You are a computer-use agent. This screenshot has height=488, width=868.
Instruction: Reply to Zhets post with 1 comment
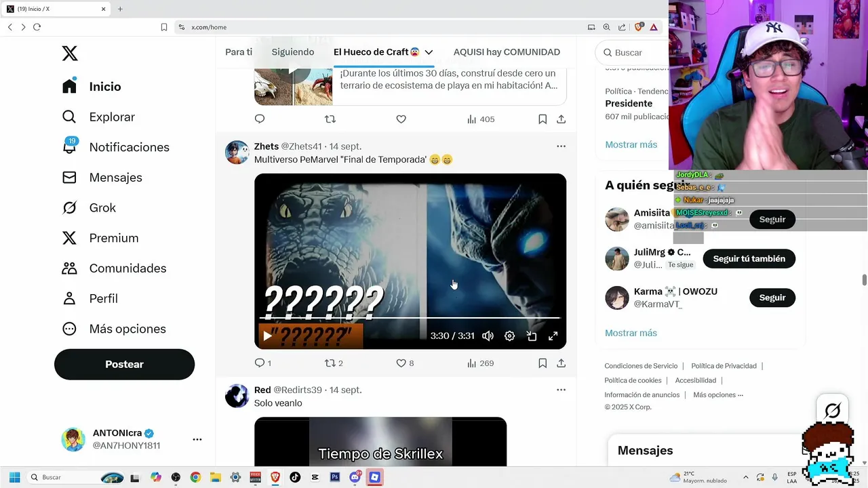click(x=263, y=363)
